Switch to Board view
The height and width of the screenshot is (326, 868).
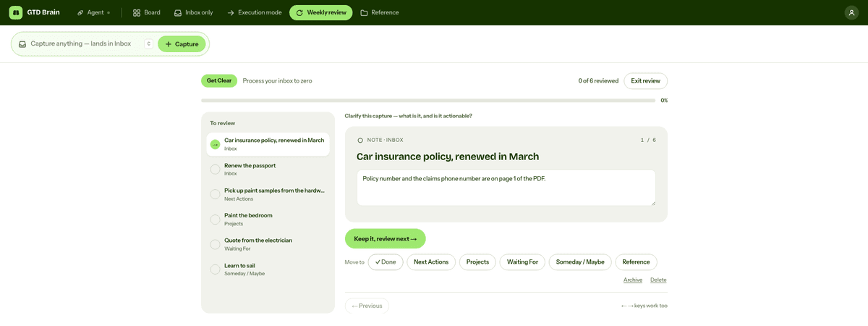(147, 12)
